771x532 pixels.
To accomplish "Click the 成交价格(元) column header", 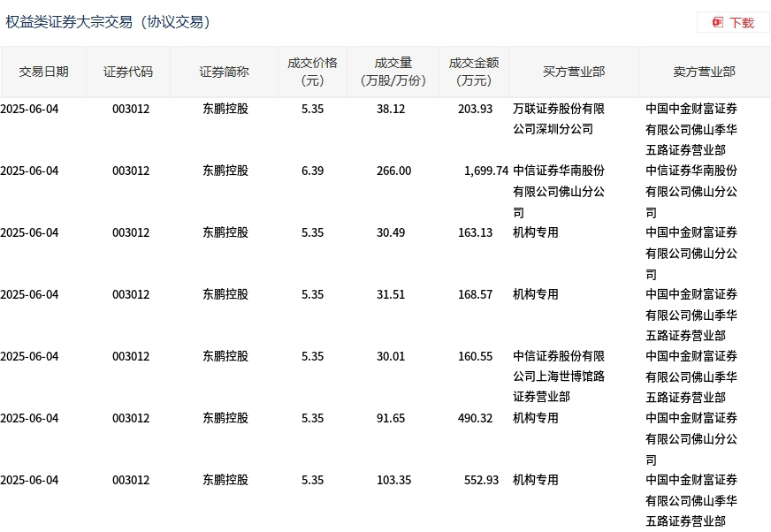I will point(313,72).
